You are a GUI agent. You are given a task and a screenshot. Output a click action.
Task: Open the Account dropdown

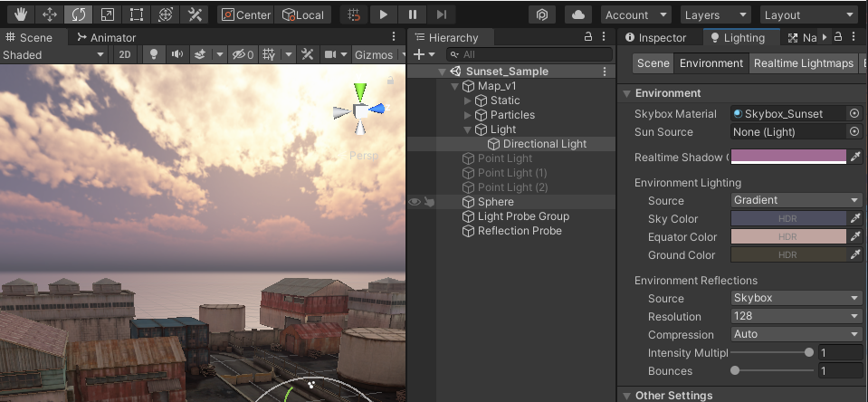point(635,15)
